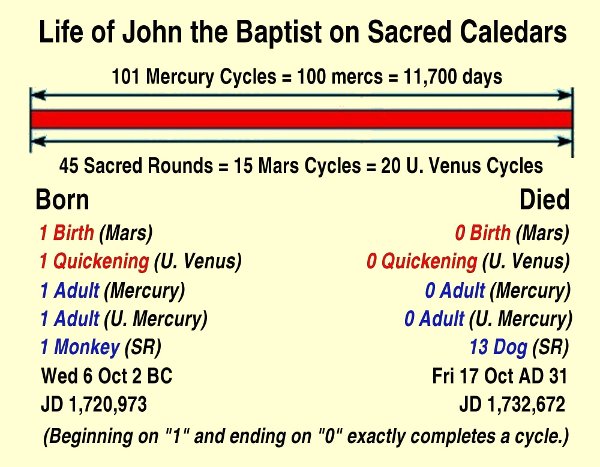This screenshot has height=467, width=600.
Task: Select the "Died" heading
Action: (x=544, y=200)
